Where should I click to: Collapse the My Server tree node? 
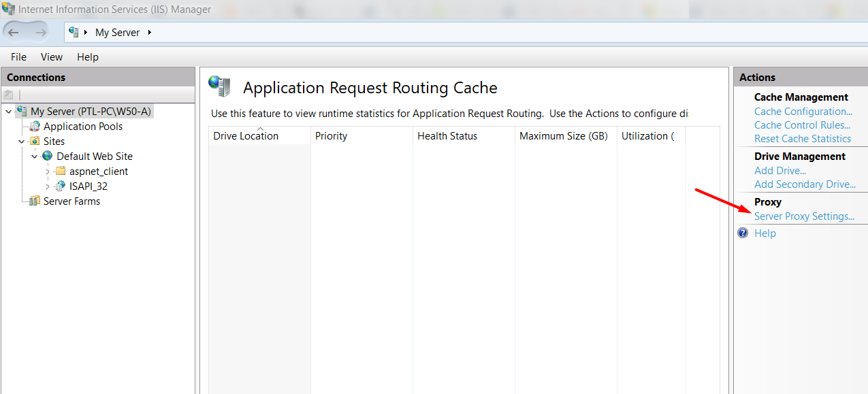[8, 111]
